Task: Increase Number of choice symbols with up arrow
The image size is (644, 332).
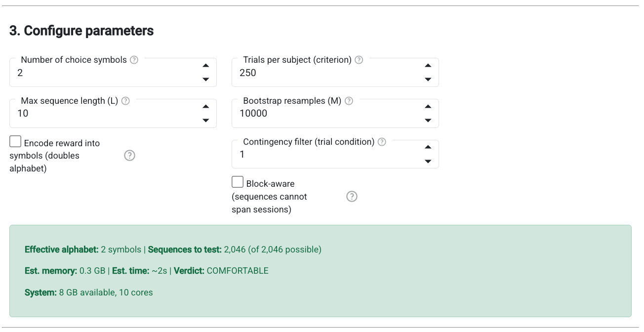Action: 206,66
